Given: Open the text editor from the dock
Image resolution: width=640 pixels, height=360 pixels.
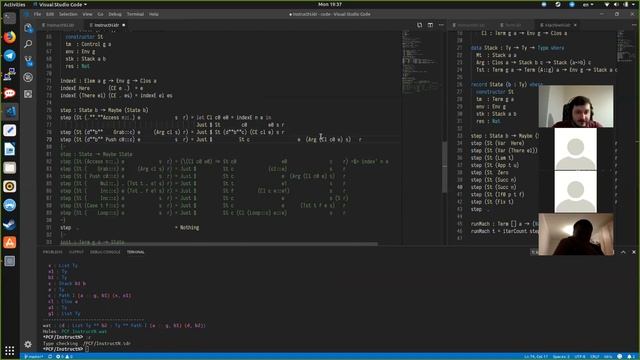Looking at the screenshot, I should point(10,130).
